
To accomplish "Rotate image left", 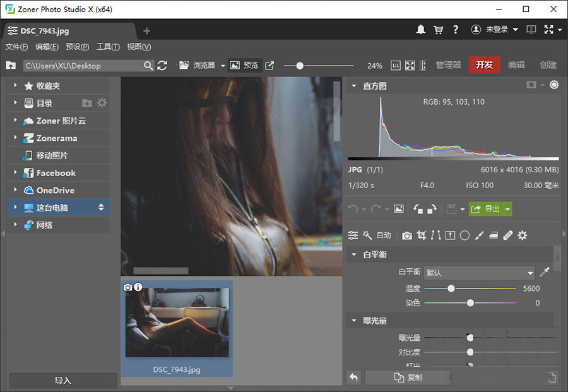I will (x=418, y=209).
